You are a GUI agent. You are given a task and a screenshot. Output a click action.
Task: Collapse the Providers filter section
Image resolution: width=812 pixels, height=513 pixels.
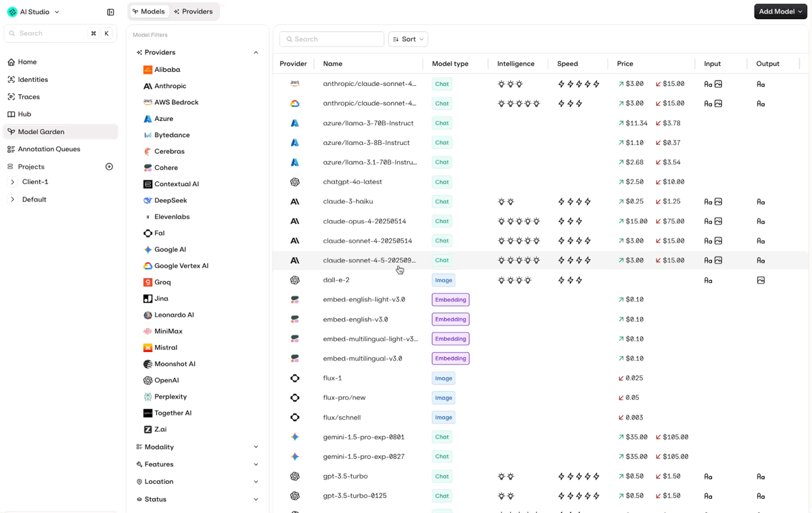point(256,53)
